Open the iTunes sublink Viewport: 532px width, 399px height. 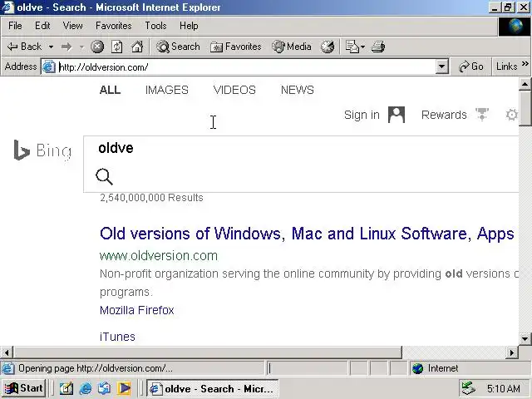pos(117,337)
